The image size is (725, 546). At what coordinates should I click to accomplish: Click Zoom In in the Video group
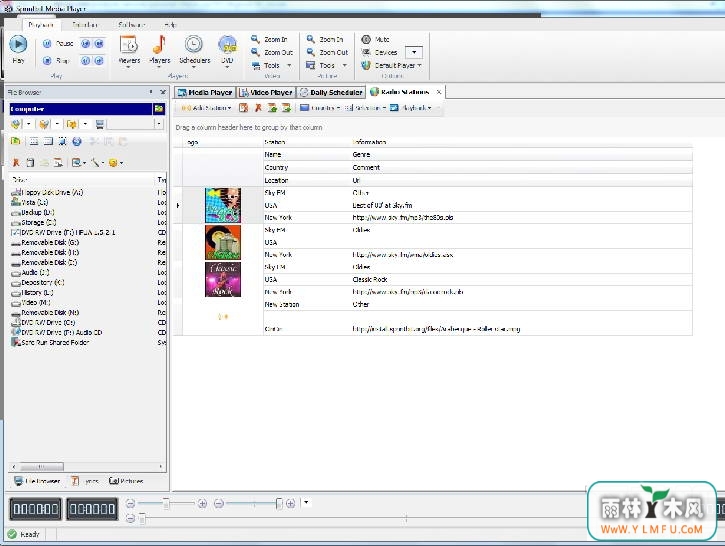269,39
